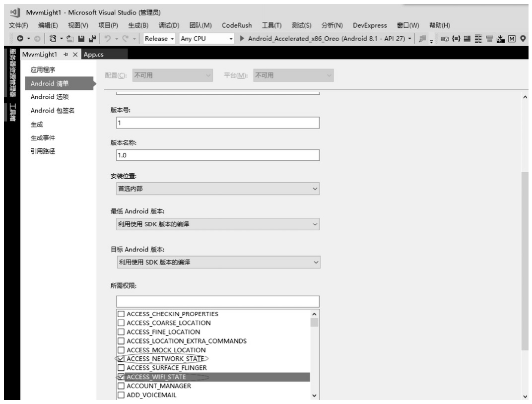This screenshot has height=404, width=532.
Task: Click the toolbar icon left of the download-arrow icon
Action: [x=489, y=39]
